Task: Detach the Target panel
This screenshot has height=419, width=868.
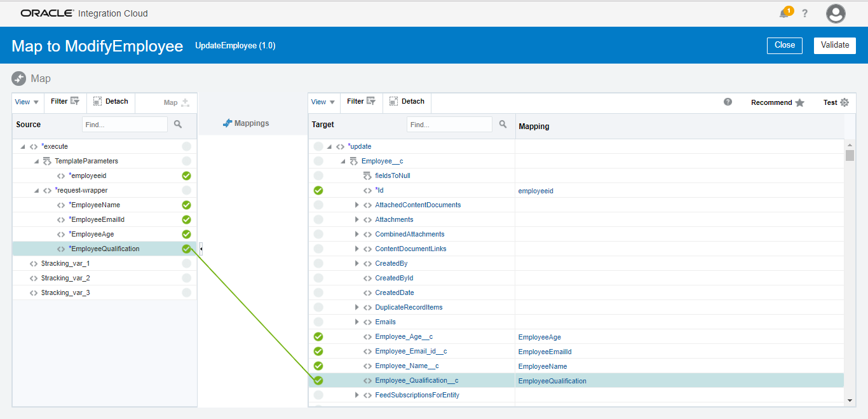Action: coord(407,102)
